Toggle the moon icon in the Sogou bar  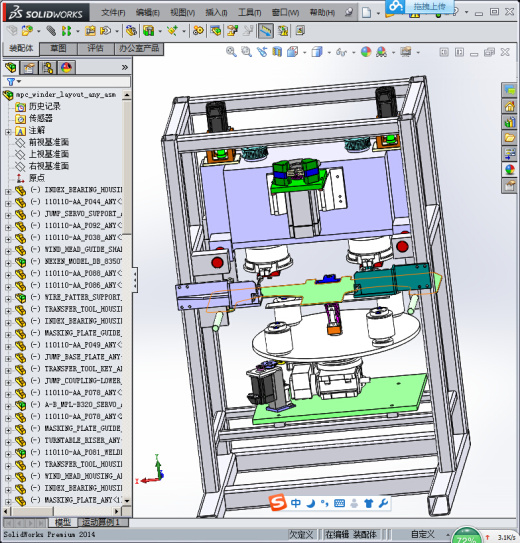point(311,503)
